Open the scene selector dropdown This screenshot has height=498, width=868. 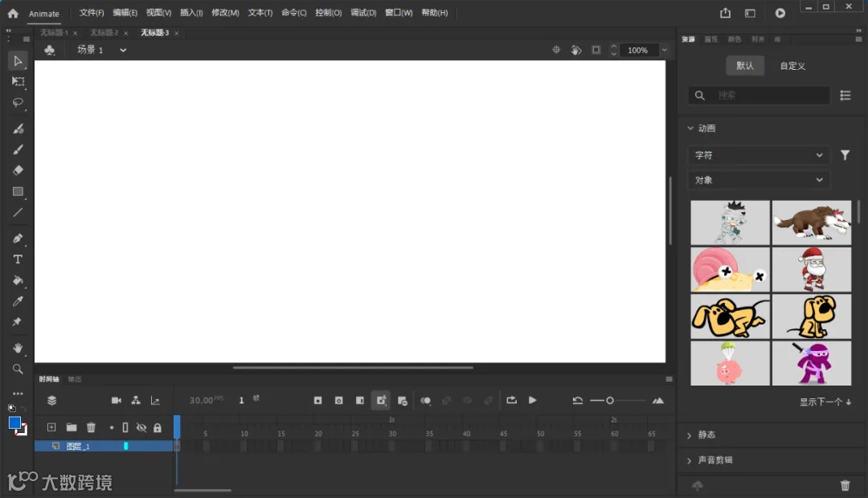pos(123,50)
